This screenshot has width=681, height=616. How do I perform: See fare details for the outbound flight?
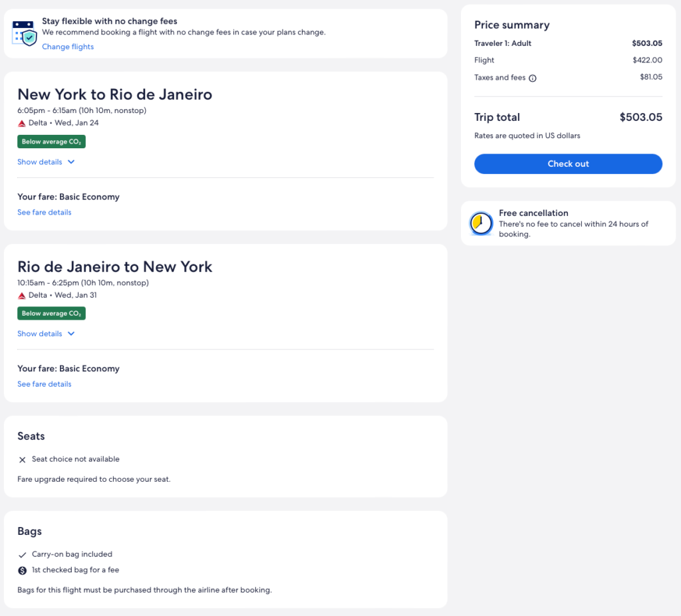click(45, 213)
